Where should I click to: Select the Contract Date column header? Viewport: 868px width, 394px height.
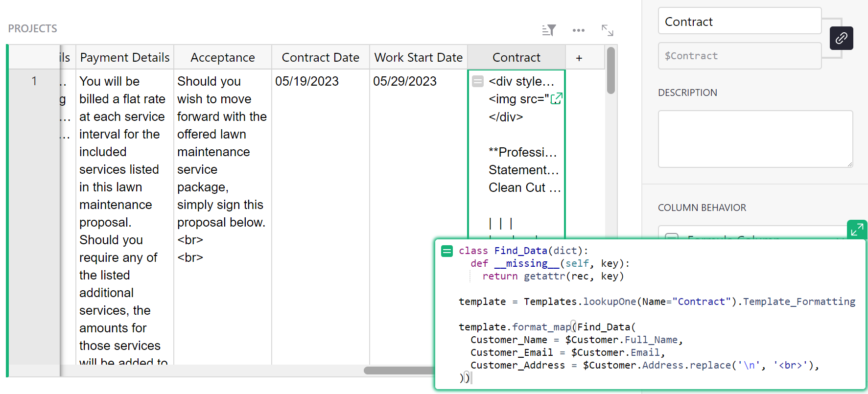tap(321, 58)
